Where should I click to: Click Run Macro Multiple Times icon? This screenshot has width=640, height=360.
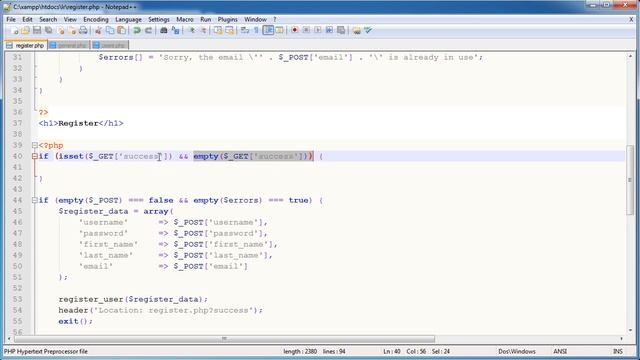point(329,31)
